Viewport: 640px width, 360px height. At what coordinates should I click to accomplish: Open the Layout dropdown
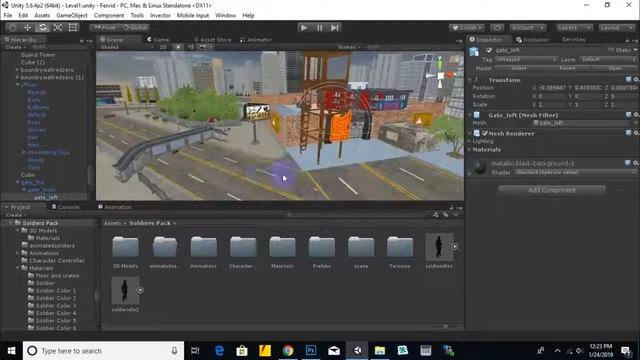(616, 27)
